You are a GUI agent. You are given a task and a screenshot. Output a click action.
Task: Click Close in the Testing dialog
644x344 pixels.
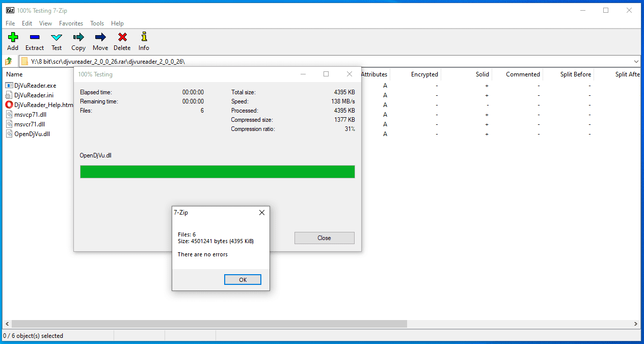pyautogui.click(x=324, y=238)
